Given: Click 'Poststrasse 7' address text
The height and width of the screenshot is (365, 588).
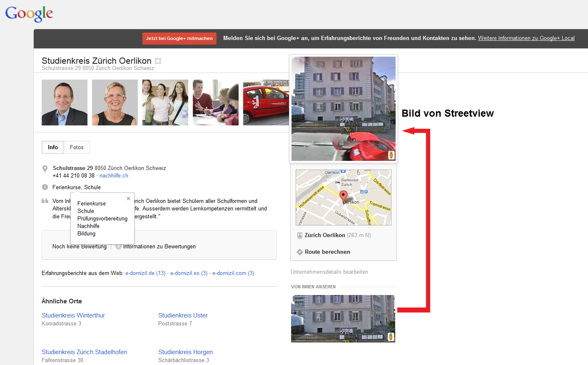Looking at the screenshot, I should click(175, 324).
